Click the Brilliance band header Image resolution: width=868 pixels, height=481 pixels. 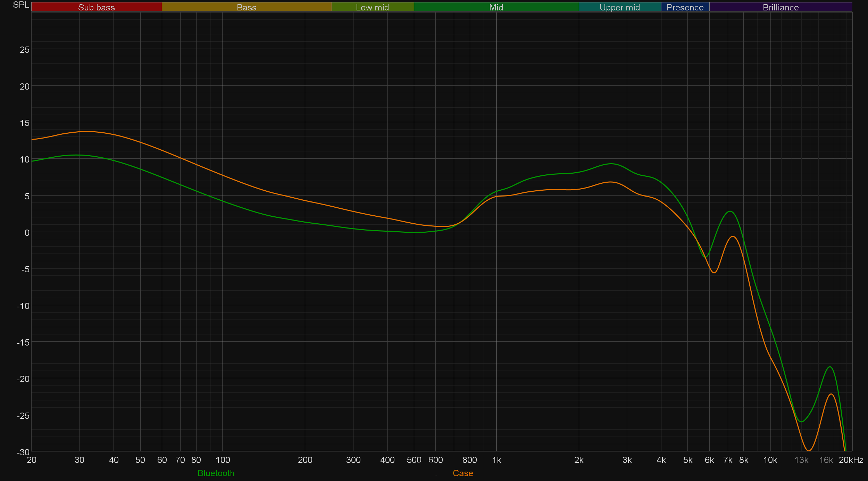tap(781, 7)
